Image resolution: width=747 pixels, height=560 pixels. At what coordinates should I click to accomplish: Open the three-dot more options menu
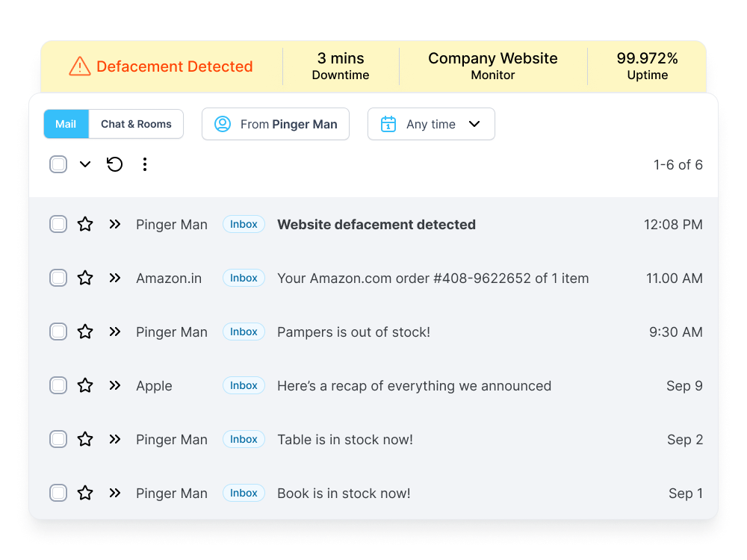click(x=145, y=164)
